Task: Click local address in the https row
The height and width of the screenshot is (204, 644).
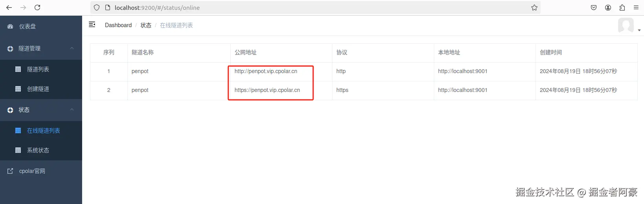Action: 463,90
